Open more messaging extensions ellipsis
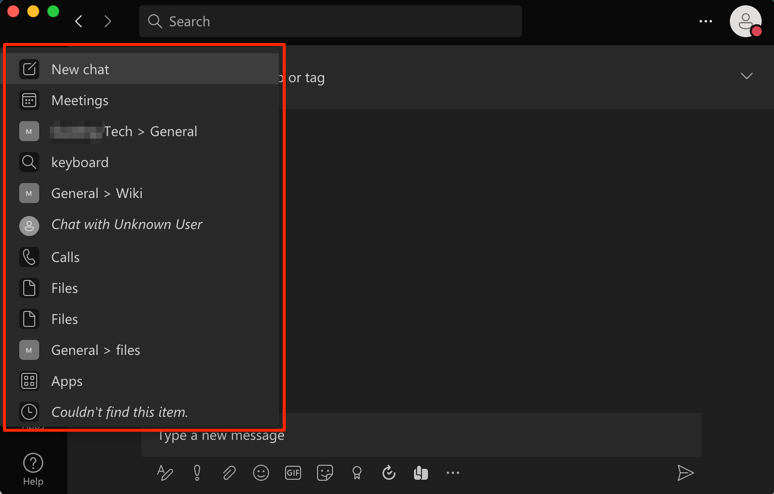The height and width of the screenshot is (494, 774). [453, 473]
